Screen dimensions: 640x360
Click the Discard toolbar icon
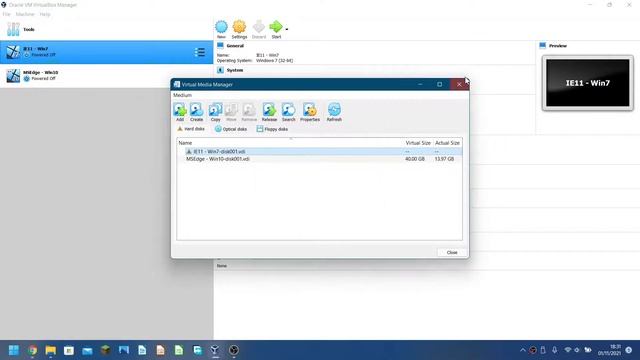pos(259,29)
